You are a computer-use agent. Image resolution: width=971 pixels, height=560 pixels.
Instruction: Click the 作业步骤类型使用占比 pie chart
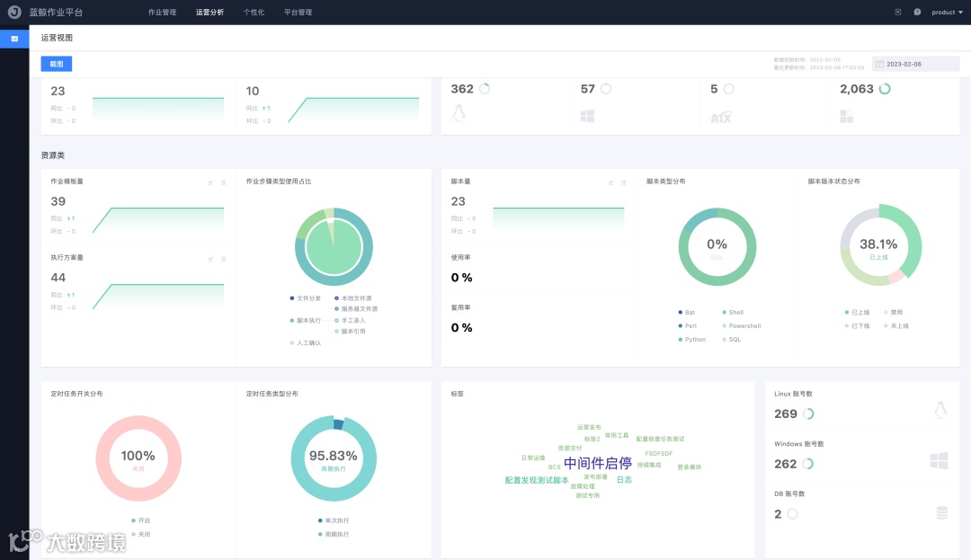pyautogui.click(x=334, y=246)
